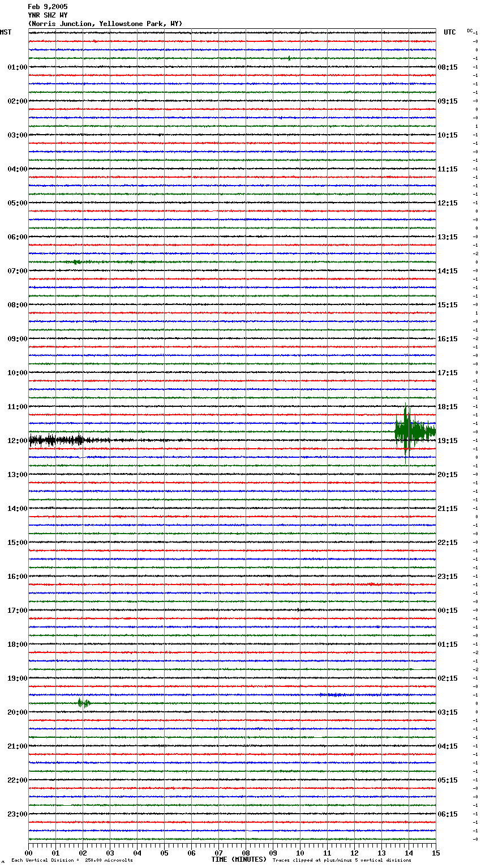Image resolution: width=481 pixels, height=868 pixels.
Task: Select the 08:00 MST row label
Action: (x=18, y=305)
